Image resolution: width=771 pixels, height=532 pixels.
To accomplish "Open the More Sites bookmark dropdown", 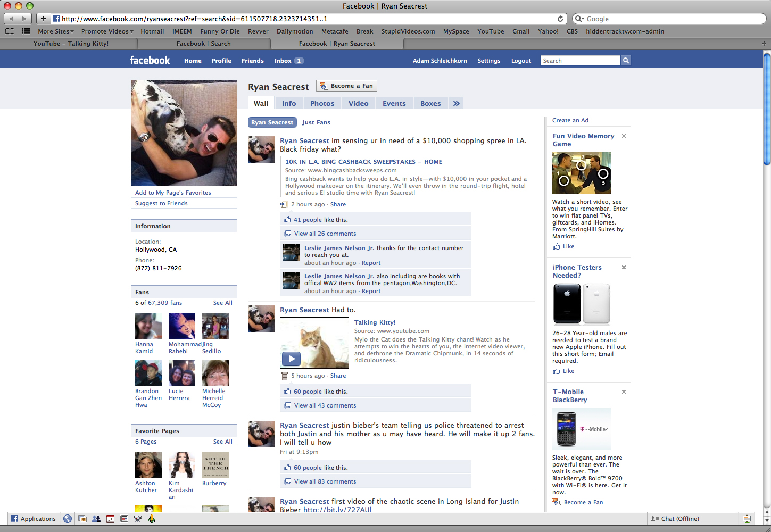I will coord(56,31).
